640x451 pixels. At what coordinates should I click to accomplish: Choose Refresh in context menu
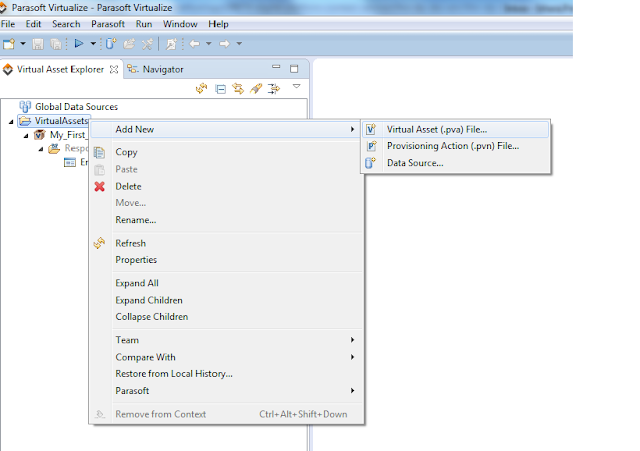[226, 243]
